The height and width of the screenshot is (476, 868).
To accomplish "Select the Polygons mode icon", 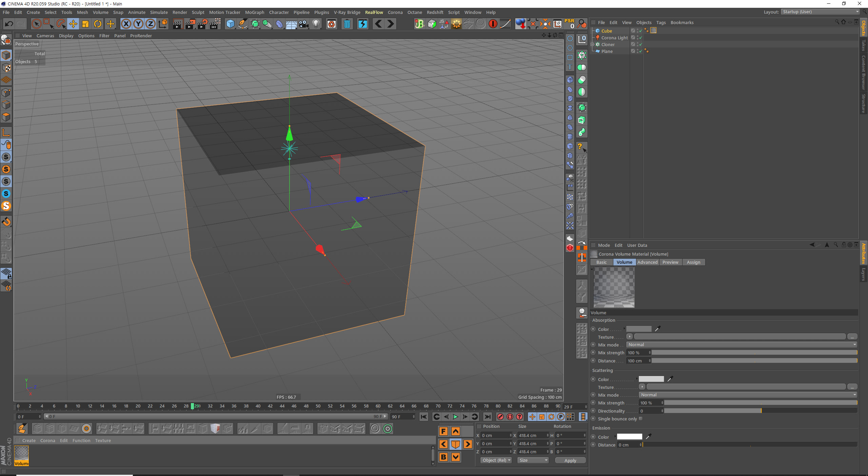I will click(x=6, y=117).
